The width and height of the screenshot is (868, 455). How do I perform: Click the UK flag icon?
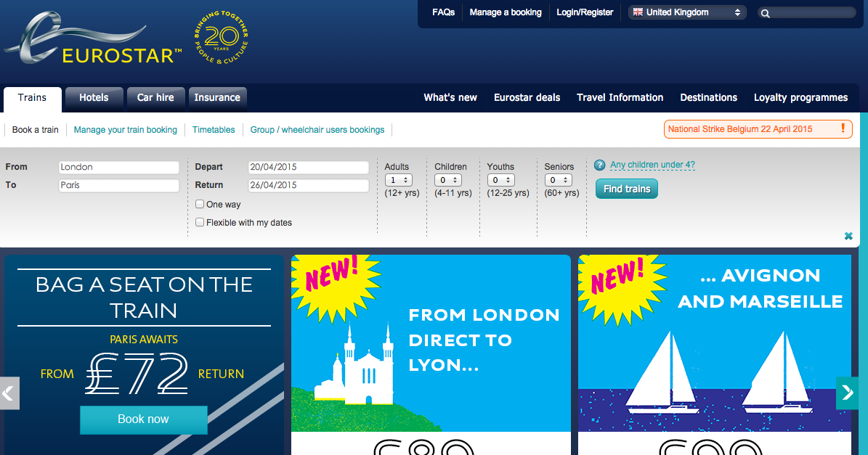click(638, 12)
